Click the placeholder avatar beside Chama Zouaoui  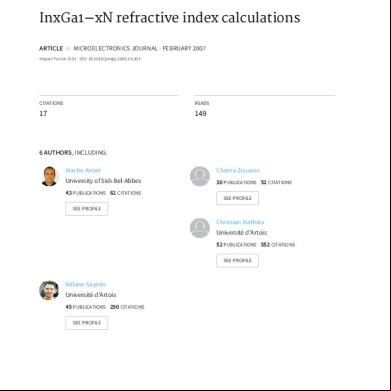pyautogui.click(x=200, y=176)
